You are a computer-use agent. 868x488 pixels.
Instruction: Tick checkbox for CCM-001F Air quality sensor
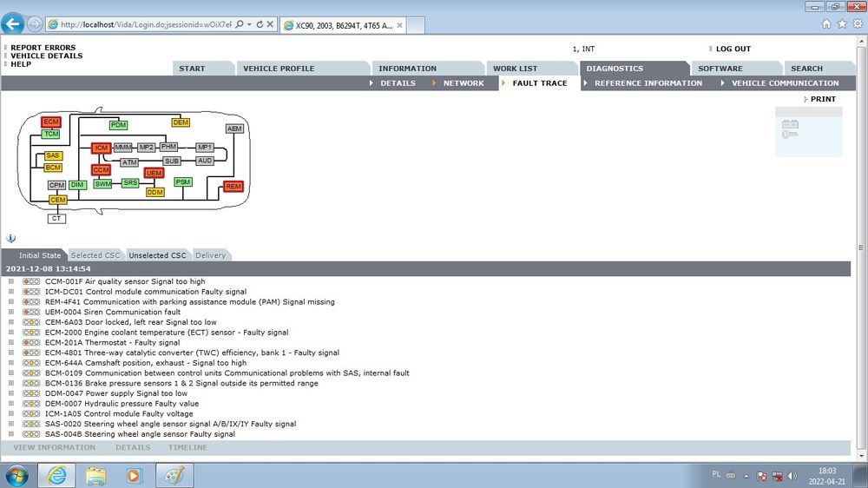pos(11,281)
